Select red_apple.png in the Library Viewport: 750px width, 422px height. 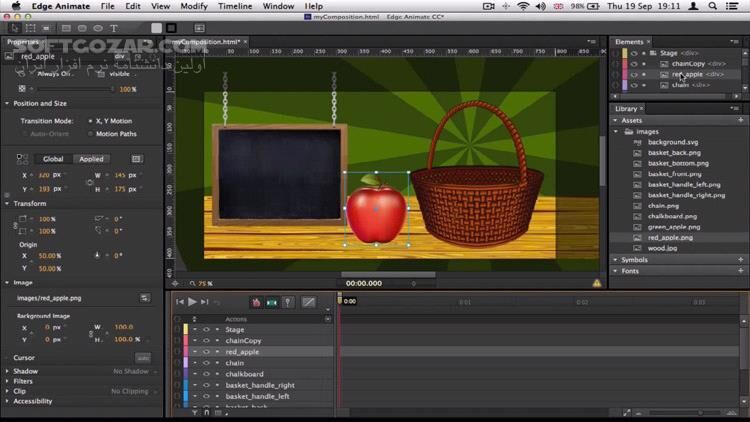point(669,238)
